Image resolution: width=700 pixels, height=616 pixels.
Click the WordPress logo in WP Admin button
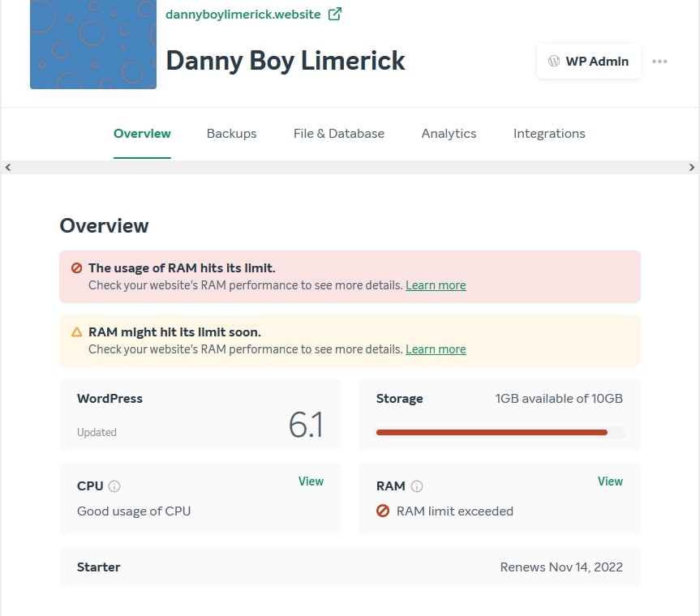[x=553, y=61]
